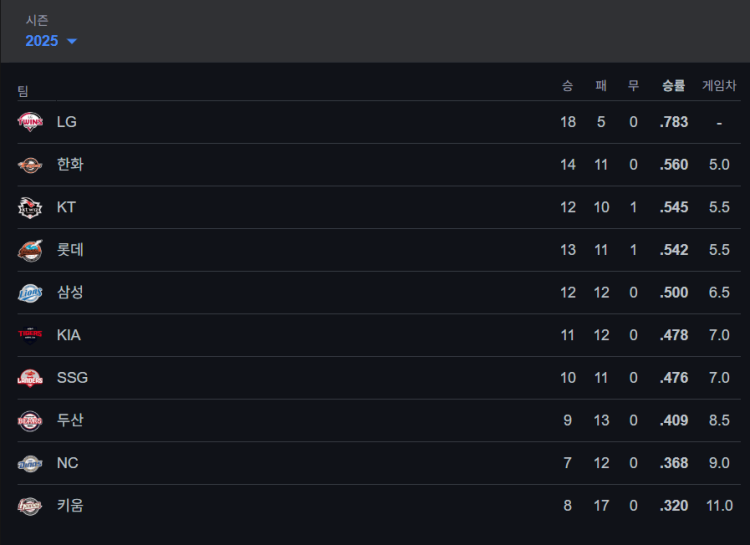The image size is (750, 545).
Task: Click the SSG Landers team logo
Action: 30,378
